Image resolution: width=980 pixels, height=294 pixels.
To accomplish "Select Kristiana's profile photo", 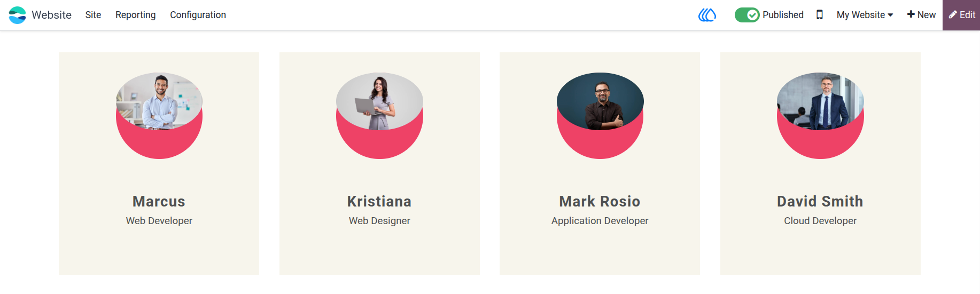I will 379,101.
